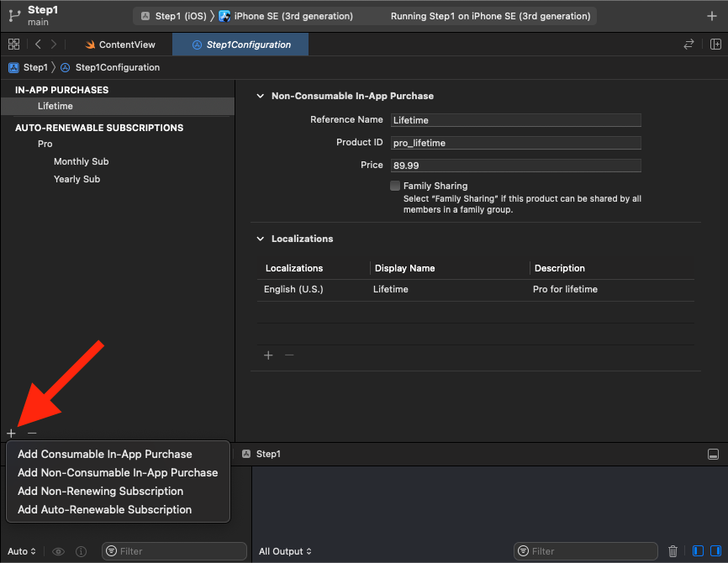Image resolution: width=728 pixels, height=563 pixels.
Task: Clear console with the trash icon
Action: (673, 551)
